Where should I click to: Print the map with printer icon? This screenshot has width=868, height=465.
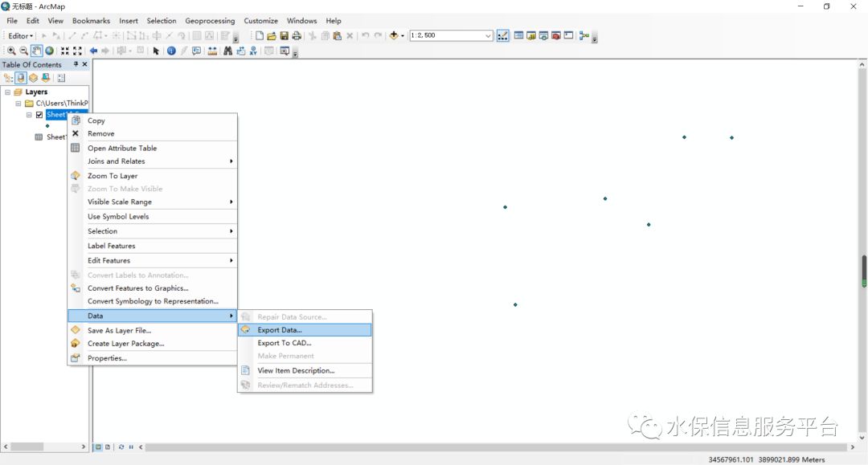pyautogui.click(x=297, y=35)
